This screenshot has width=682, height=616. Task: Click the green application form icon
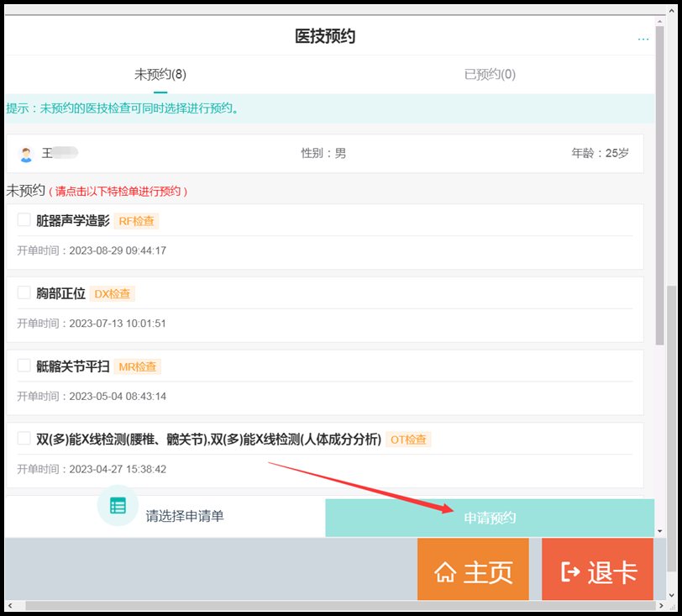point(118,505)
